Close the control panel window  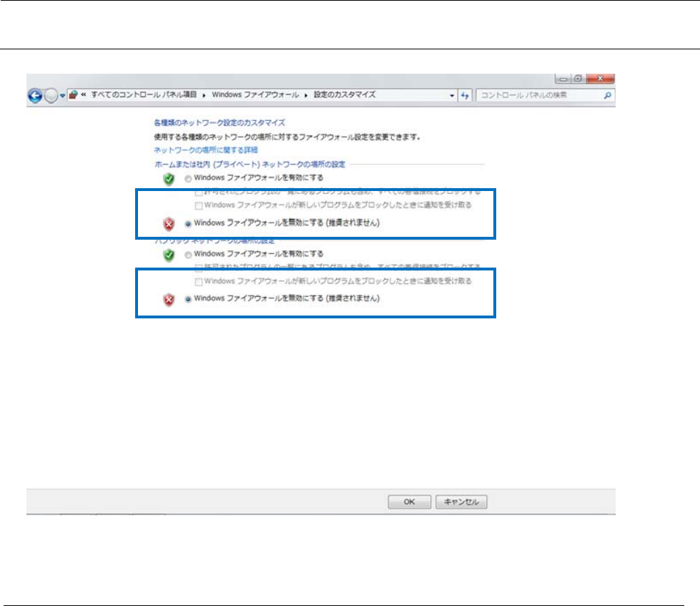[x=601, y=79]
